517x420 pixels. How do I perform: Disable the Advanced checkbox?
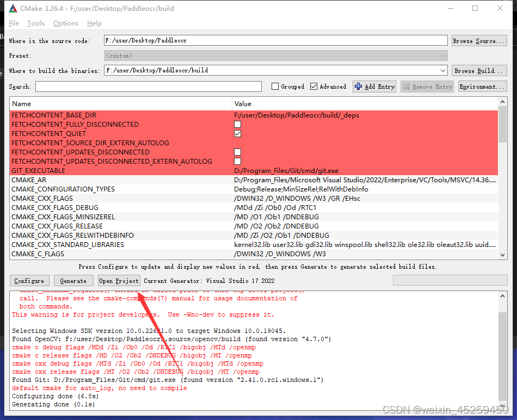tap(313, 86)
